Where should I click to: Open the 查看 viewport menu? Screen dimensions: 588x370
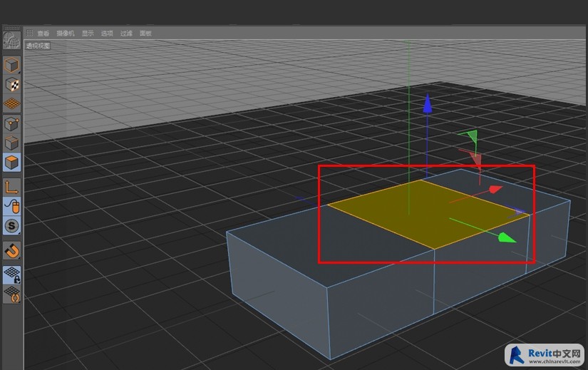click(x=43, y=34)
